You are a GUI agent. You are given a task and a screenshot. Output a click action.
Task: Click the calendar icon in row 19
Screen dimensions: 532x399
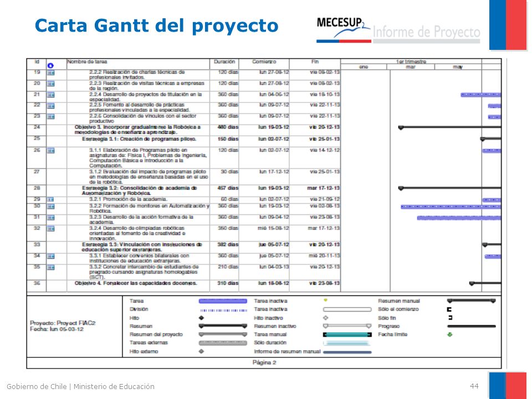pos(51,73)
